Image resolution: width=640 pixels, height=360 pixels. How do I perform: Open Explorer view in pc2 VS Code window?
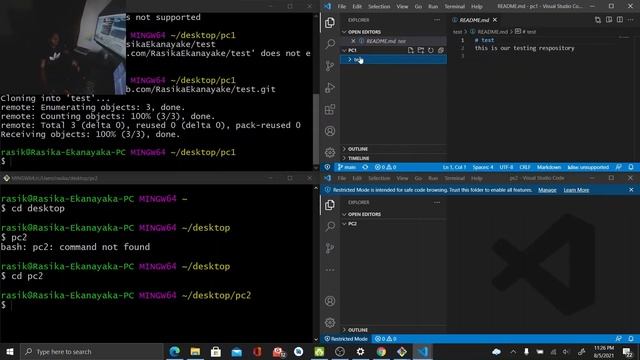[330, 205]
